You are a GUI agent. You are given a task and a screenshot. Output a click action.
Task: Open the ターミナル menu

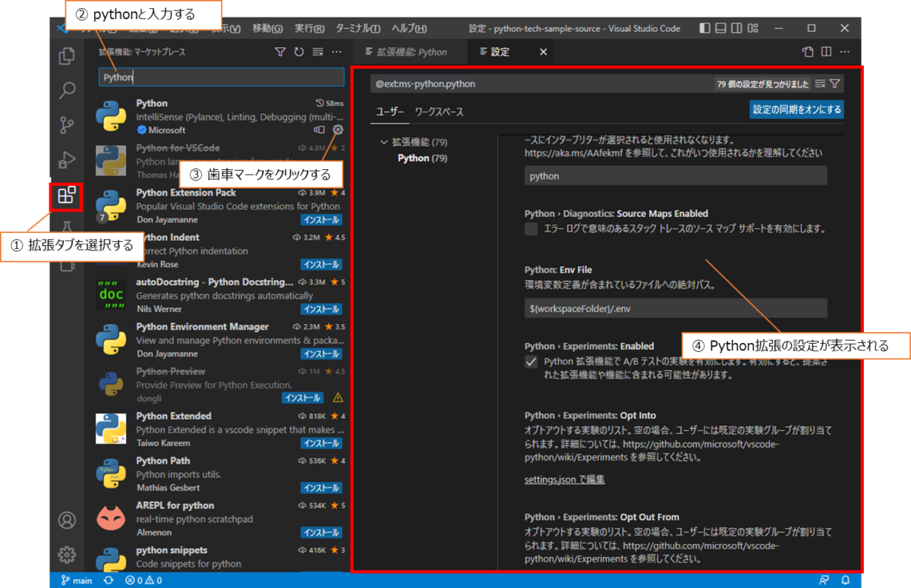click(358, 27)
